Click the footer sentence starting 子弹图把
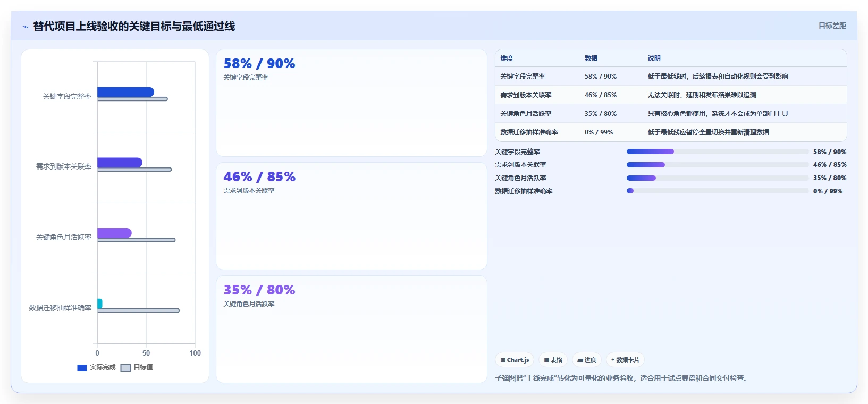Image resolution: width=868 pixels, height=404 pixels. (x=622, y=378)
